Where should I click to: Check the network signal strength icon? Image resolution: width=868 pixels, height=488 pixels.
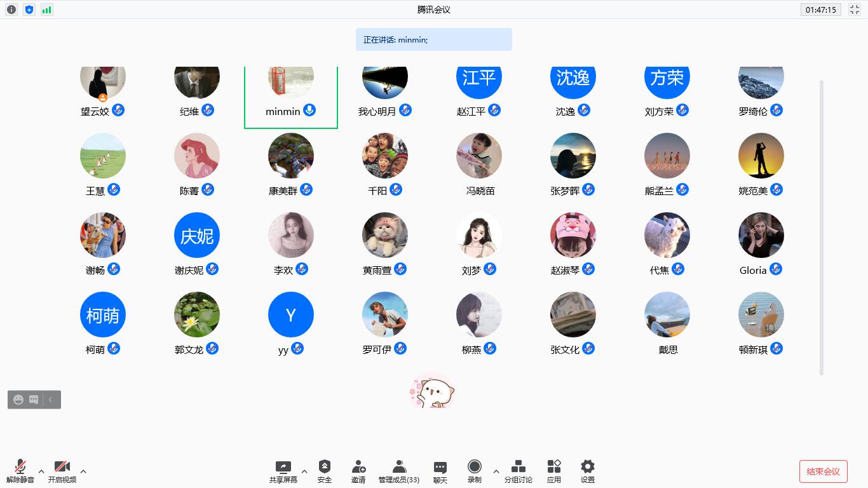[x=47, y=10]
